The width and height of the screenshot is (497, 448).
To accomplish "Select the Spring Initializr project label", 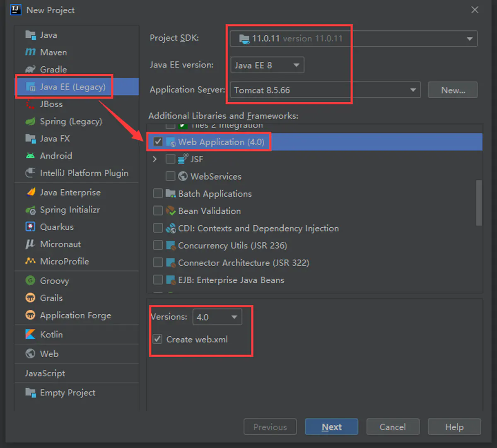I will (x=70, y=210).
